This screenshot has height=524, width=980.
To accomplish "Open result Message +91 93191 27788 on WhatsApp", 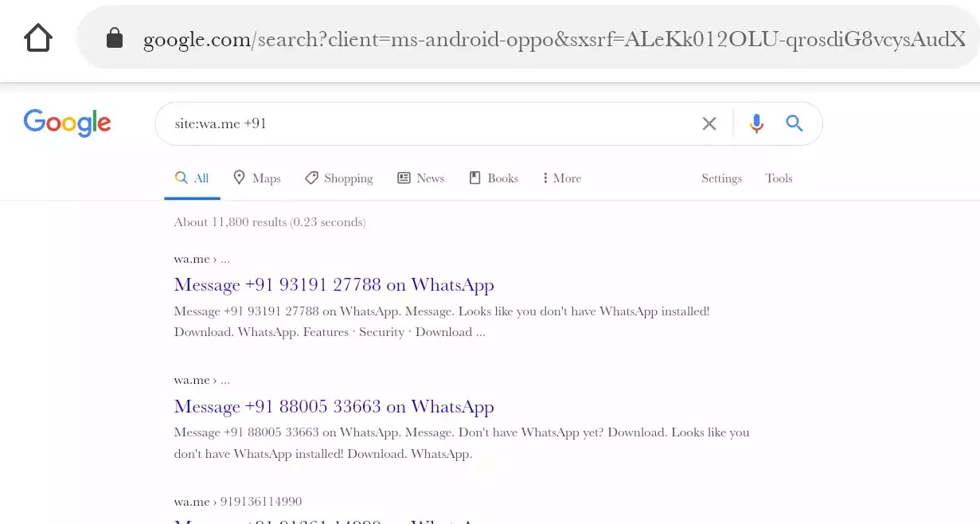I will coord(334,284).
